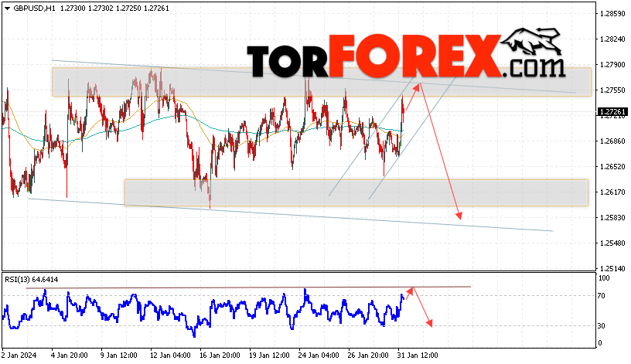
Task: Select the 1.27900 price axis label
Action: pos(612,65)
